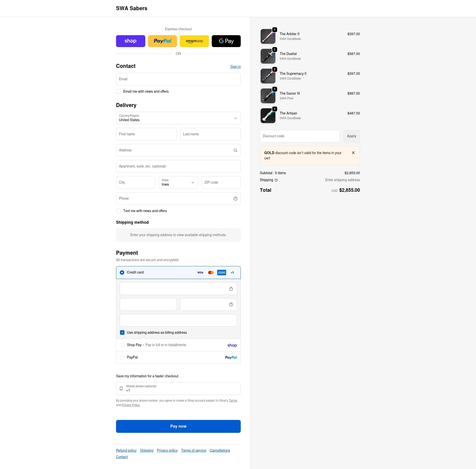Click the credit card lock icon
The width and height of the screenshot is (476, 469).
tap(231, 289)
